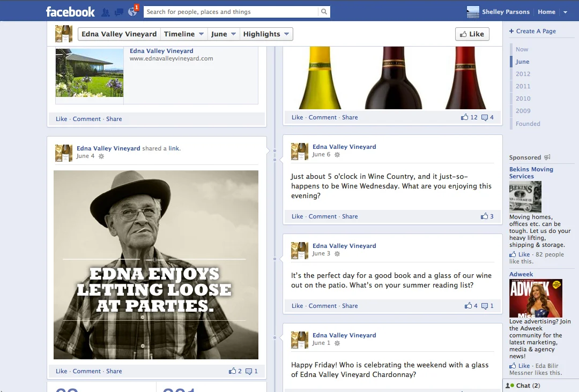The width and height of the screenshot is (579, 392).
Task: Click the Facebook logo
Action: 70,12
